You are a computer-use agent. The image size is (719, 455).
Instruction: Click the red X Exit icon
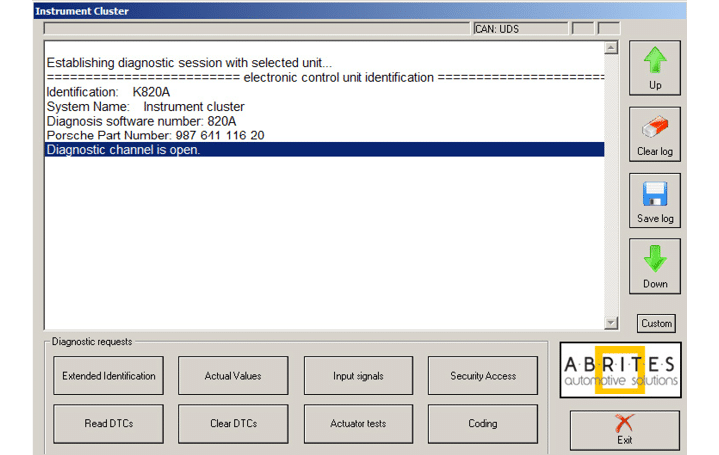click(624, 423)
